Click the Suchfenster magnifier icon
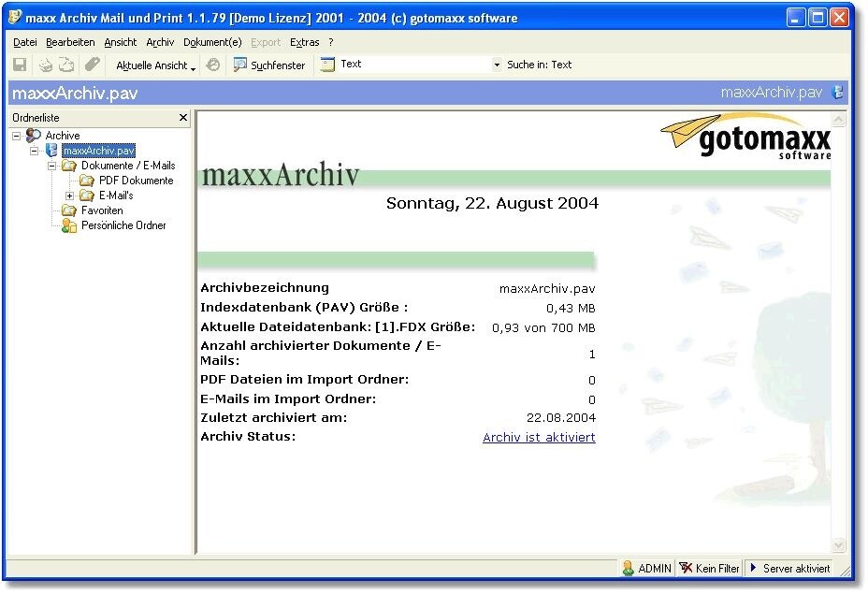This screenshot has width=868, height=594. 239,65
